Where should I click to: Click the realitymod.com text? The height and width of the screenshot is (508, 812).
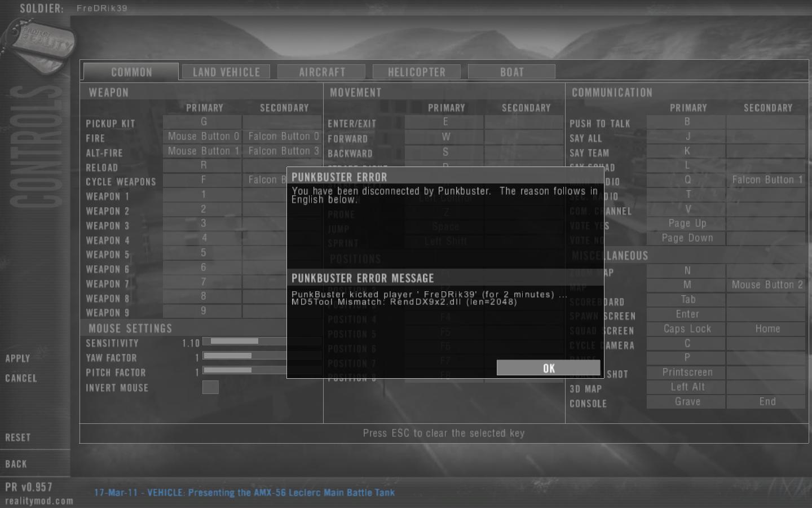click(39, 501)
